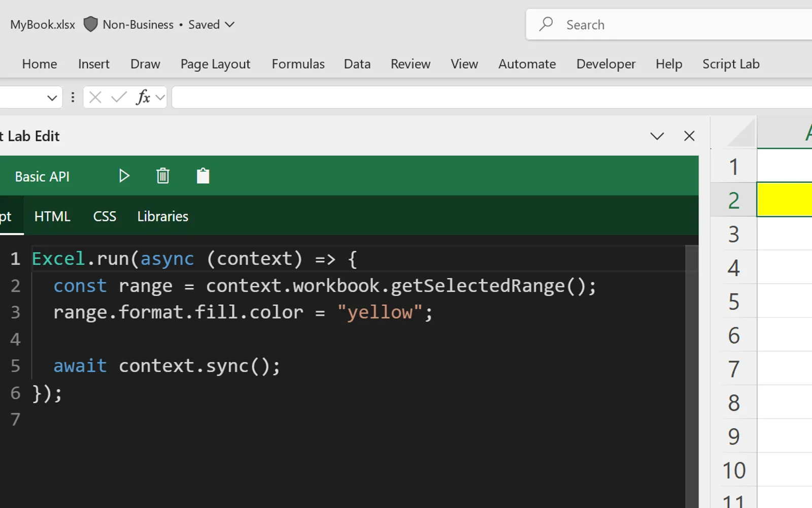Open the Automate tab
812x508 pixels.
point(527,64)
